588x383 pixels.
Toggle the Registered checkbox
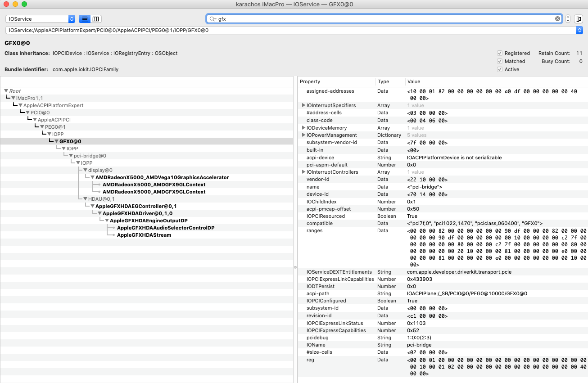(x=500, y=53)
